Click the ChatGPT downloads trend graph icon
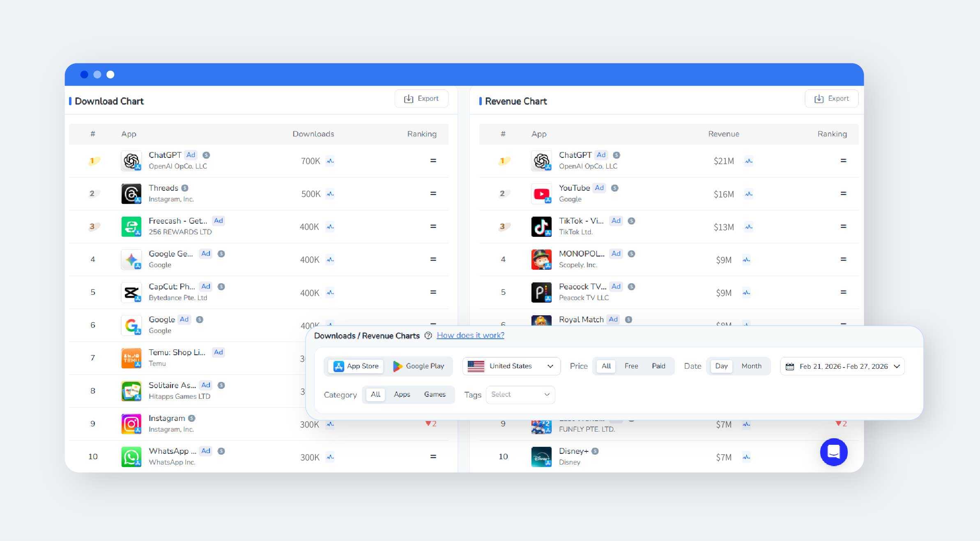 [330, 161]
